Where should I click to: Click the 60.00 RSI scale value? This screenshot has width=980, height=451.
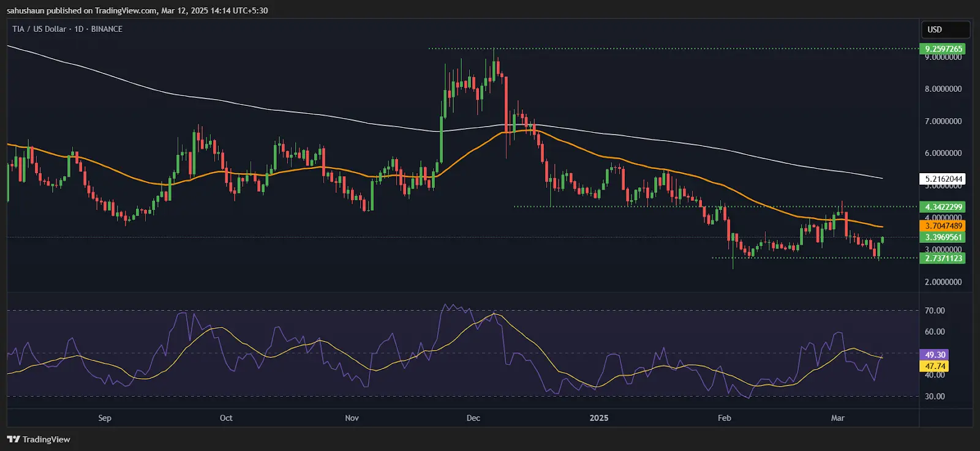click(x=935, y=332)
